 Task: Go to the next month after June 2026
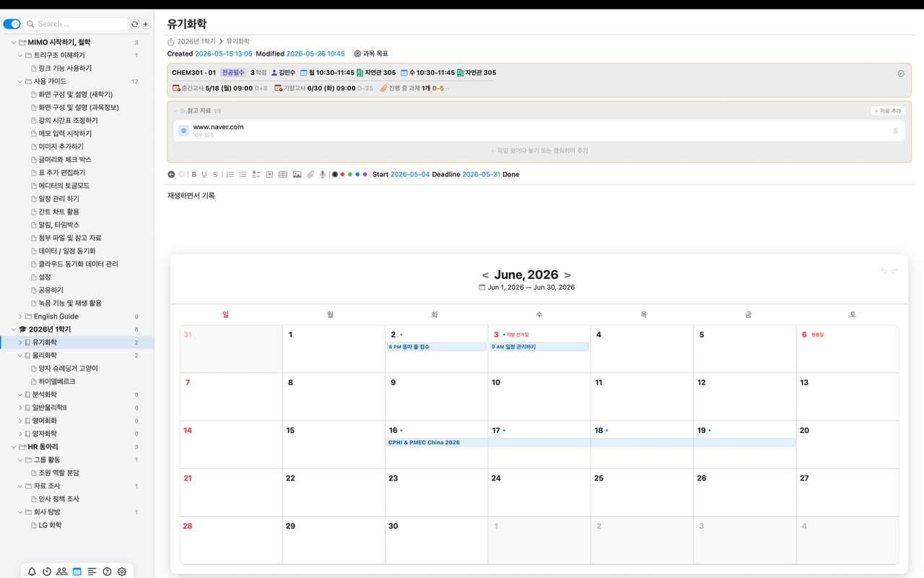coord(567,275)
